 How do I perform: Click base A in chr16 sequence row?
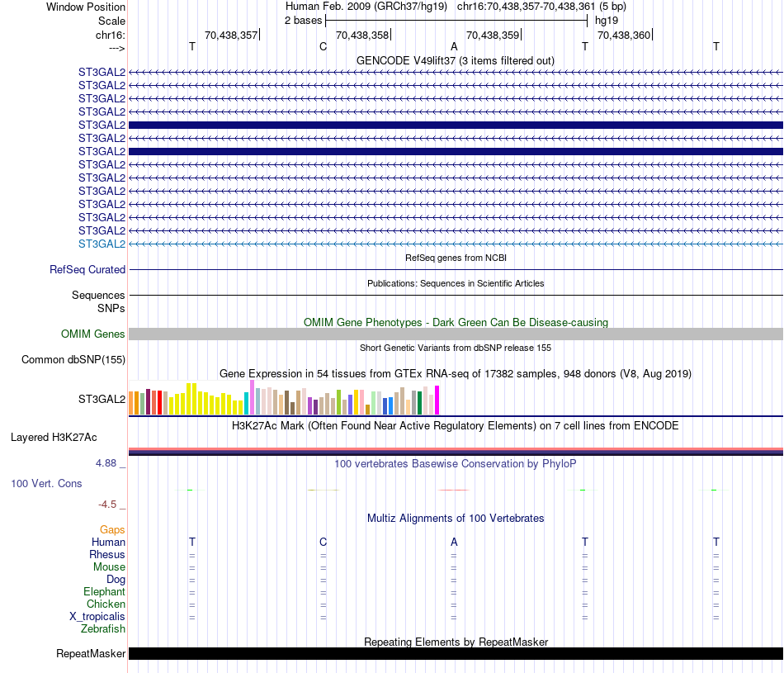tap(454, 46)
